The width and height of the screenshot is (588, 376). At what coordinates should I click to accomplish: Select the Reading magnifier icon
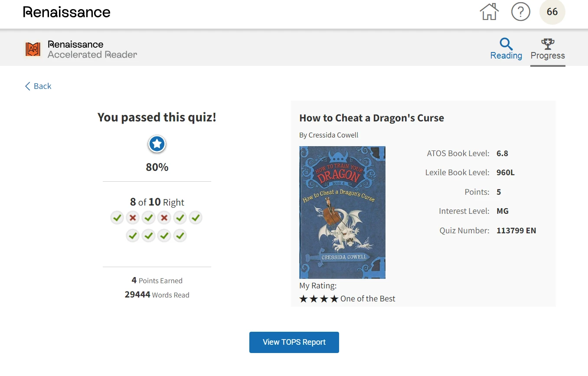coord(506,44)
